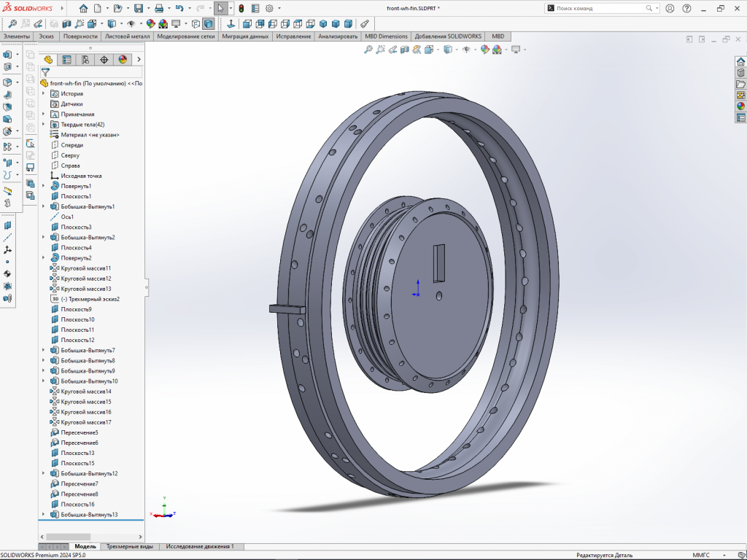The height and width of the screenshot is (560, 747).
Task: Click the ММГС units button in status bar
Action: click(x=700, y=555)
